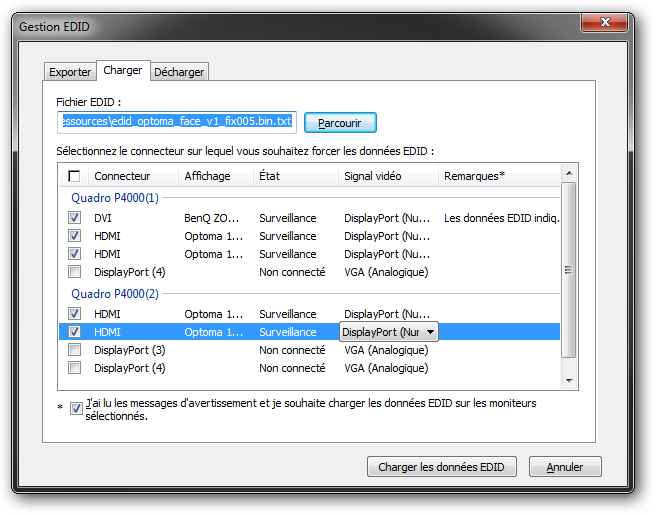
Task: Click the Annuler button
Action: [565, 467]
